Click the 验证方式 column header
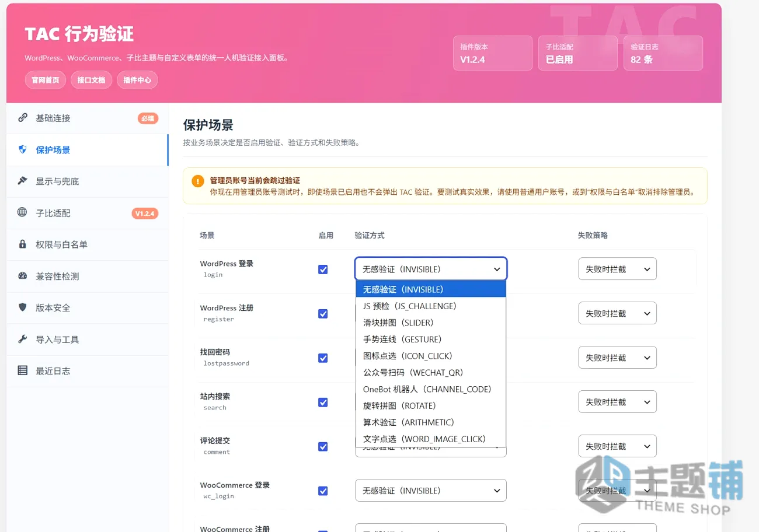 [x=370, y=235]
